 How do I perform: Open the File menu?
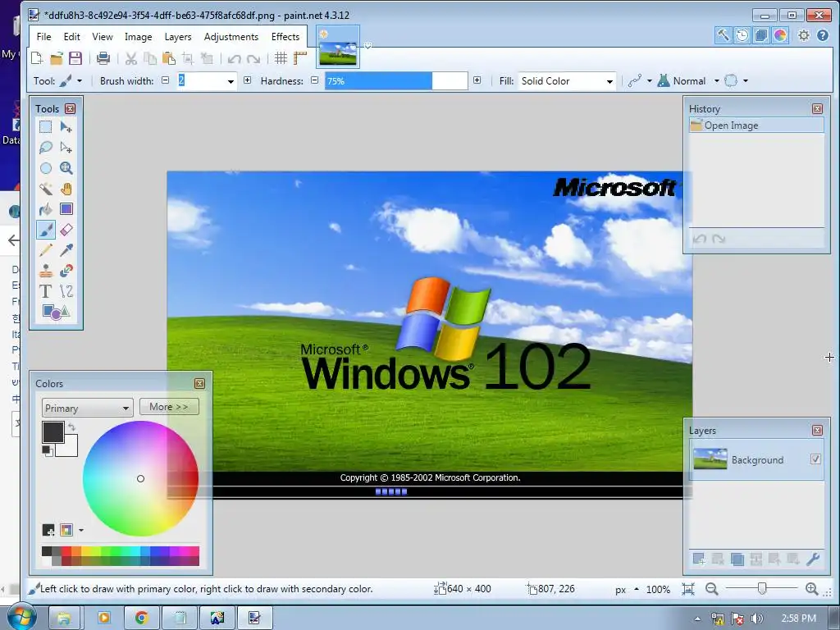(44, 36)
